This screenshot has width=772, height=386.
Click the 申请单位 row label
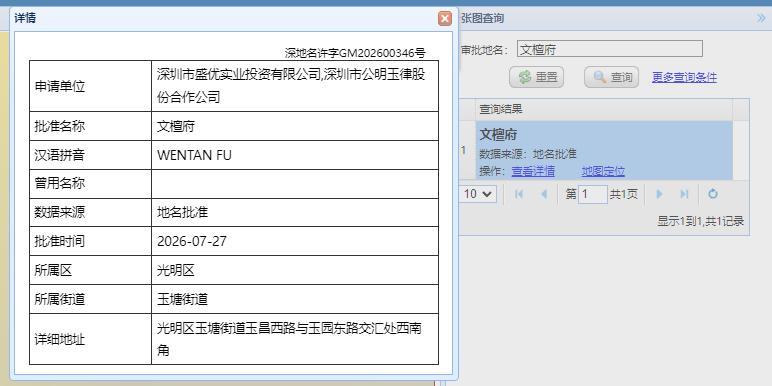(x=60, y=86)
